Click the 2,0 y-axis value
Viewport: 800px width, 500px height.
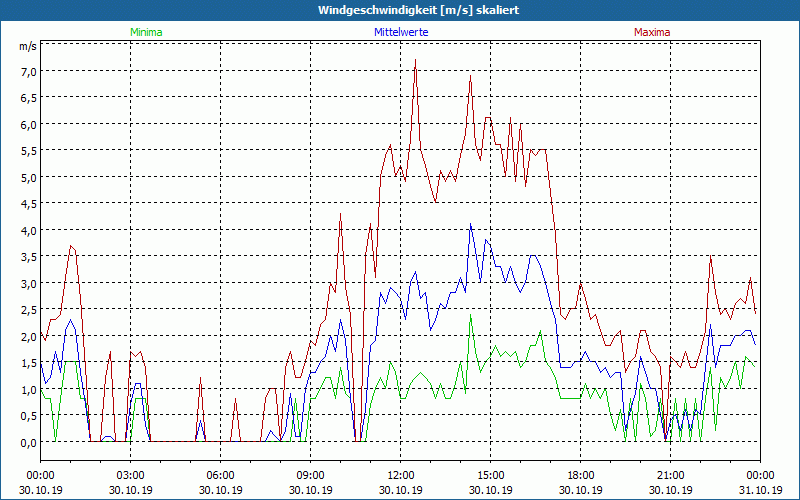[x=28, y=337]
